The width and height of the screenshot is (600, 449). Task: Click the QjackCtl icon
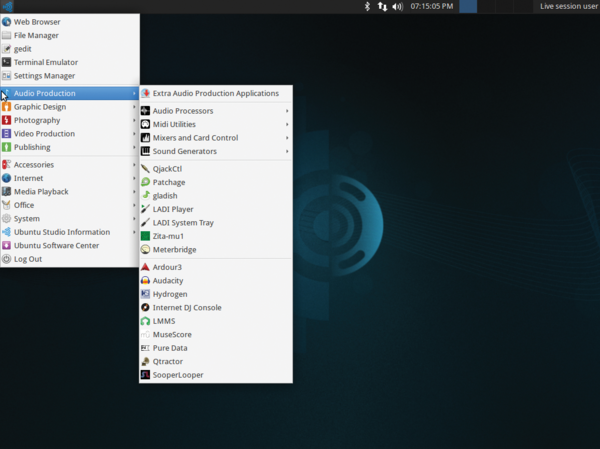146,169
